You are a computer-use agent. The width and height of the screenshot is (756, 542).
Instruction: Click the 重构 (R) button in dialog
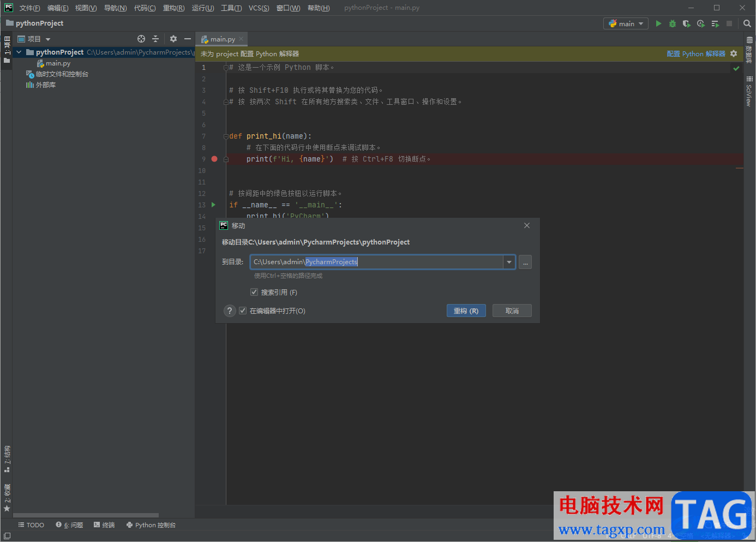point(466,311)
